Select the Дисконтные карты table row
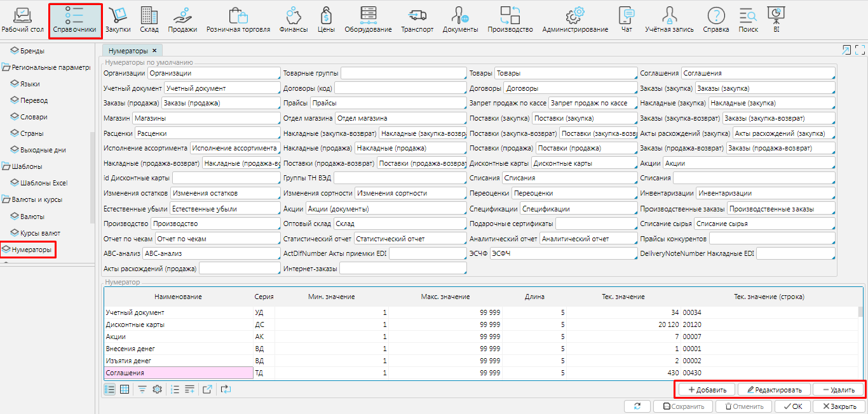868x414 pixels. [x=178, y=324]
